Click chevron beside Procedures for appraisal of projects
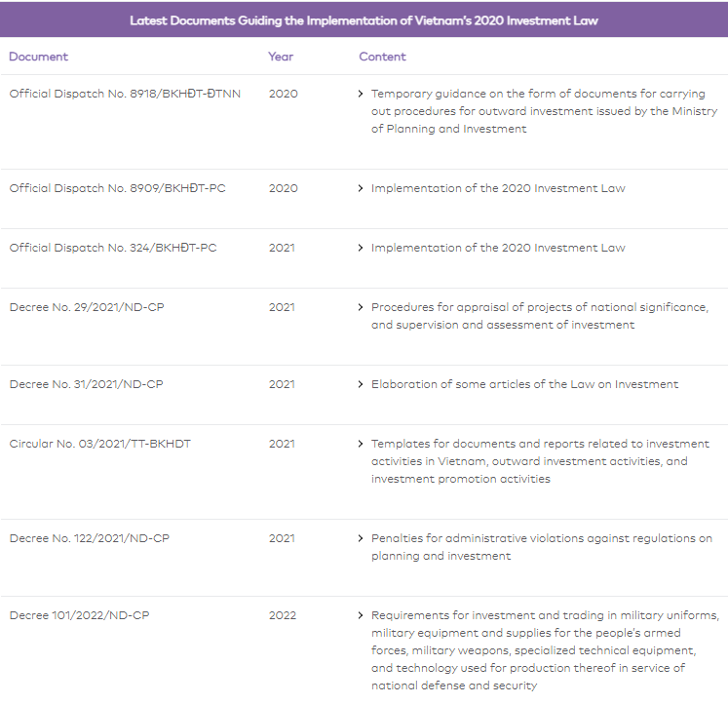 [361, 307]
